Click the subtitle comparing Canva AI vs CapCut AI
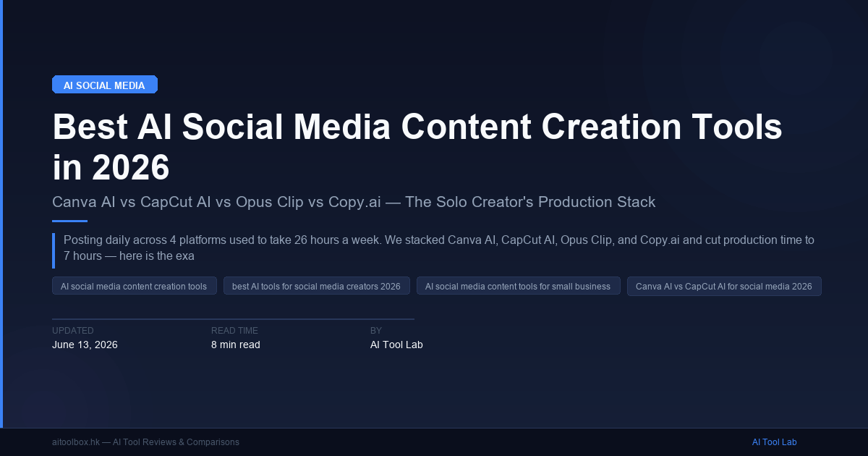Image resolution: width=868 pixels, height=456 pixels. tap(354, 202)
